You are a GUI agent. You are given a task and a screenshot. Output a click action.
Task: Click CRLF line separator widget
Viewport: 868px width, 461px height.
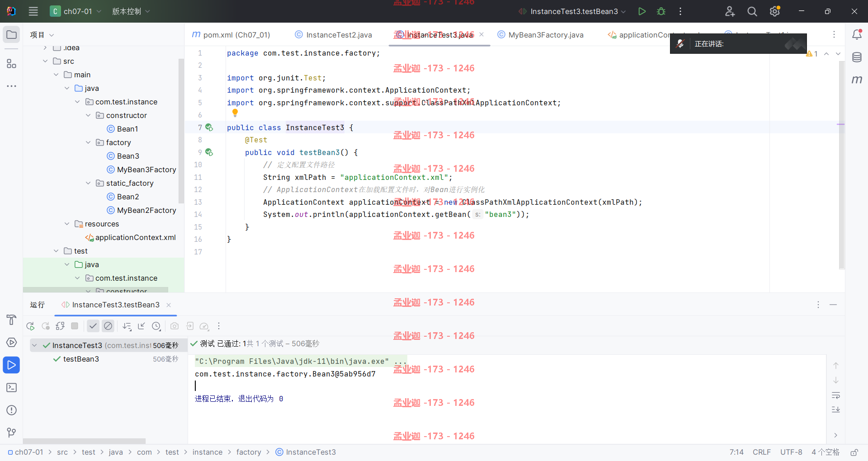pyautogui.click(x=762, y=452)
